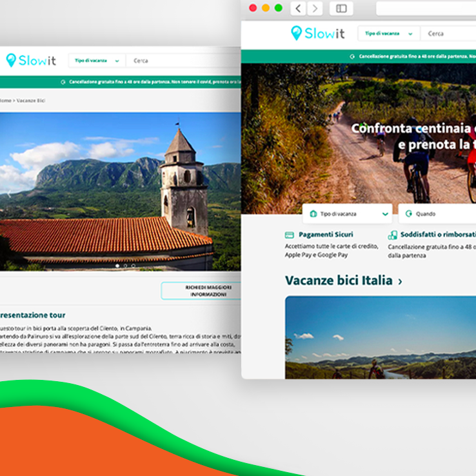Open the Quando date selector
This screenshot has height=476, width=476.
(437, 213)
